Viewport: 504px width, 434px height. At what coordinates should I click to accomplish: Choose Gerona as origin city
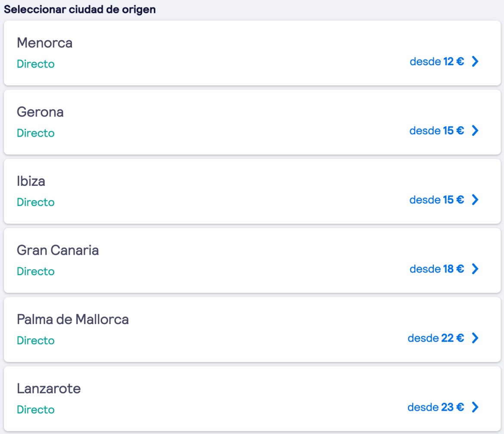click(40, 112)
